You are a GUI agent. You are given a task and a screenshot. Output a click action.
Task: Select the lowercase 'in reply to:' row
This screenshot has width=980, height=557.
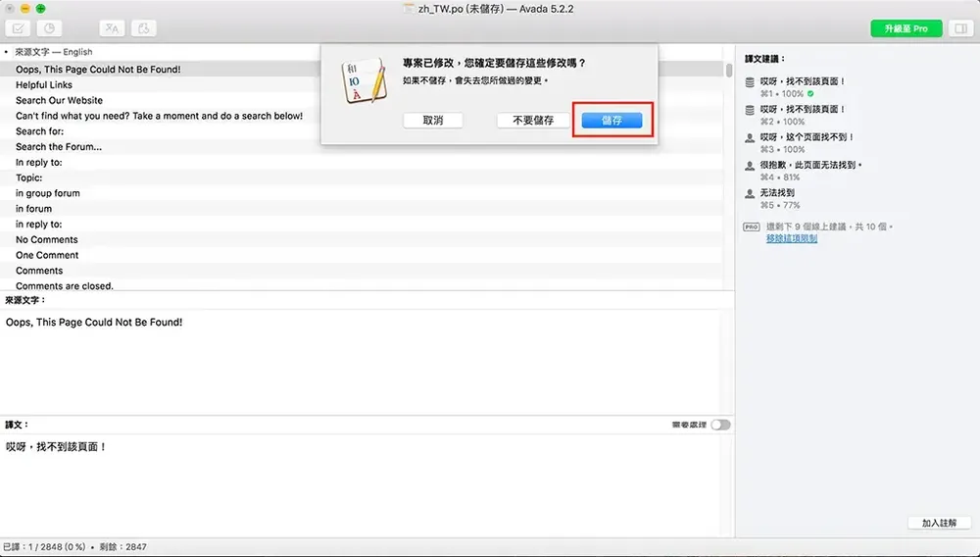(362, 224)
